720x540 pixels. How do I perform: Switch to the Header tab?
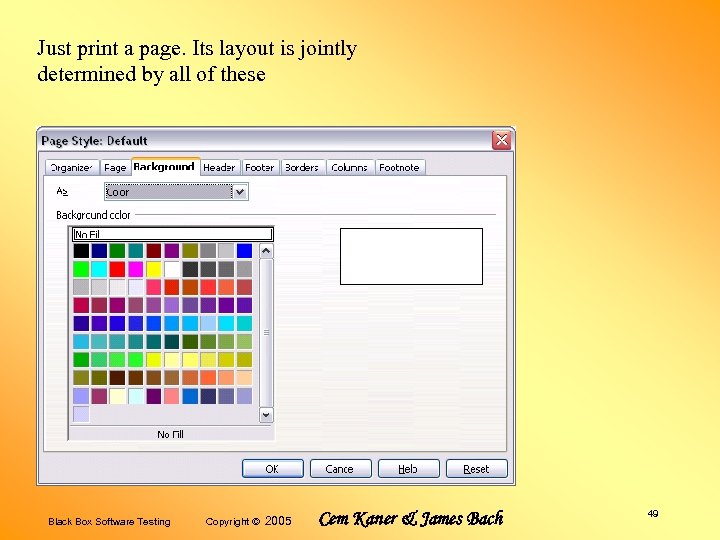pos(219,168)
